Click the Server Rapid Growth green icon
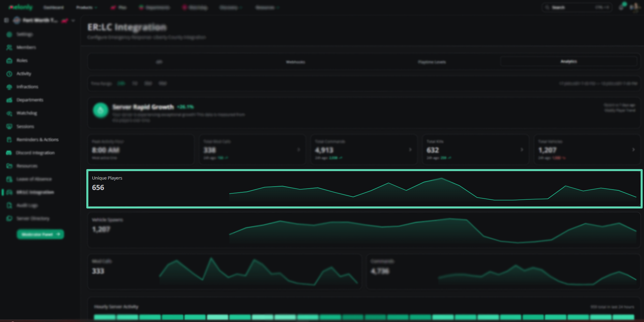The width and height of the screenshot is (644, 322). [100, 110]
